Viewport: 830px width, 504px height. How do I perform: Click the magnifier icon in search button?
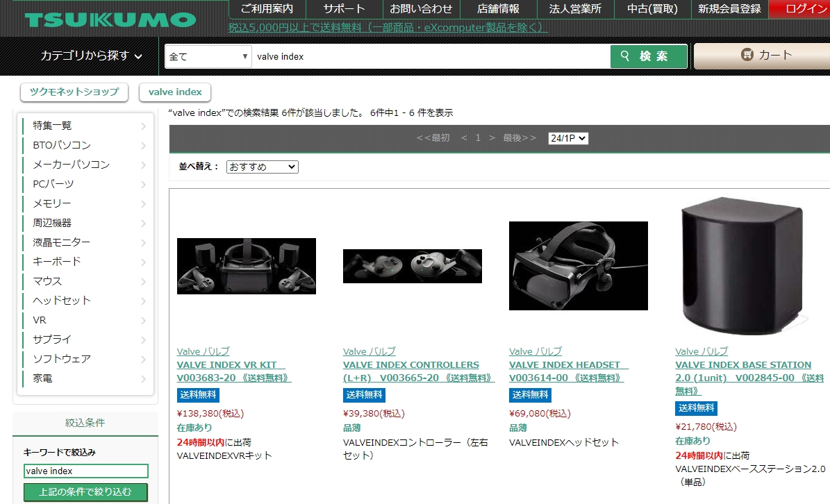(625, 56)
